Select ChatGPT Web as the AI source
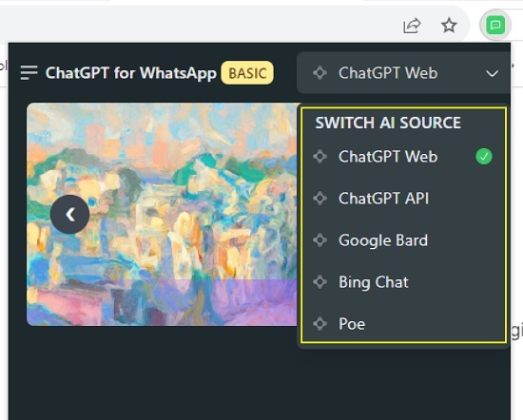The image size is (523, 420). [403, 157]
